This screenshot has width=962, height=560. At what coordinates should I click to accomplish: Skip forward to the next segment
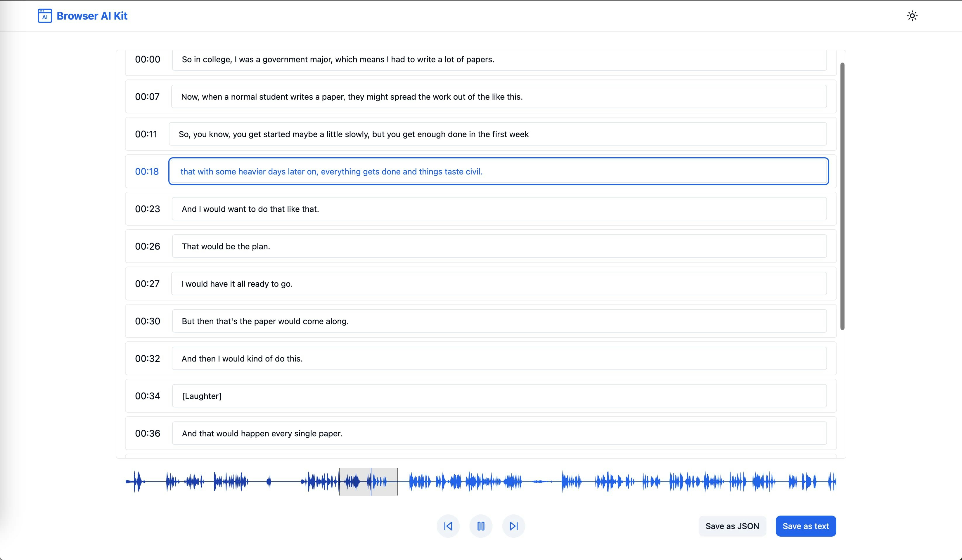pyautogui.click(x=513, y=526)
